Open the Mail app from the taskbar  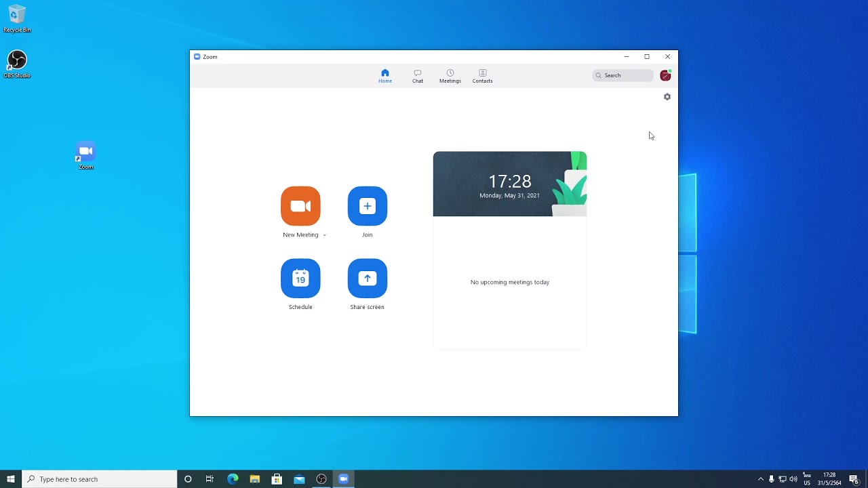tap(299, 479)
